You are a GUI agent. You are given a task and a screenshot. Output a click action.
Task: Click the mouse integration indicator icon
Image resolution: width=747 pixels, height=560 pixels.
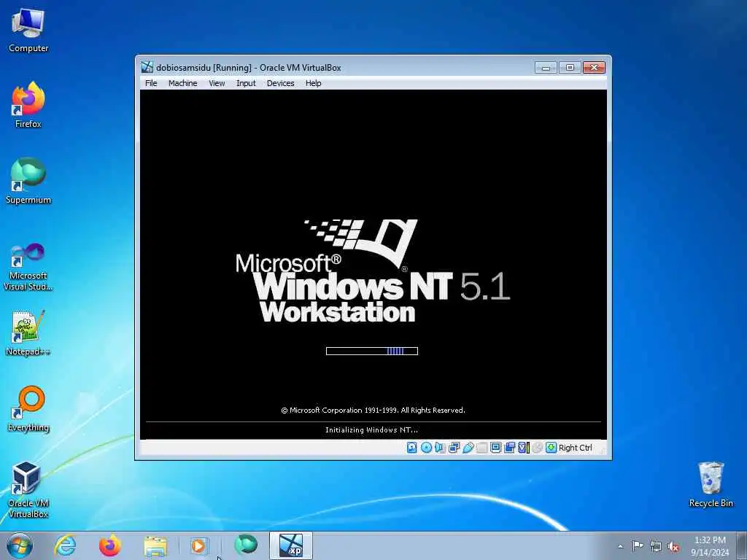click(538, 448)
